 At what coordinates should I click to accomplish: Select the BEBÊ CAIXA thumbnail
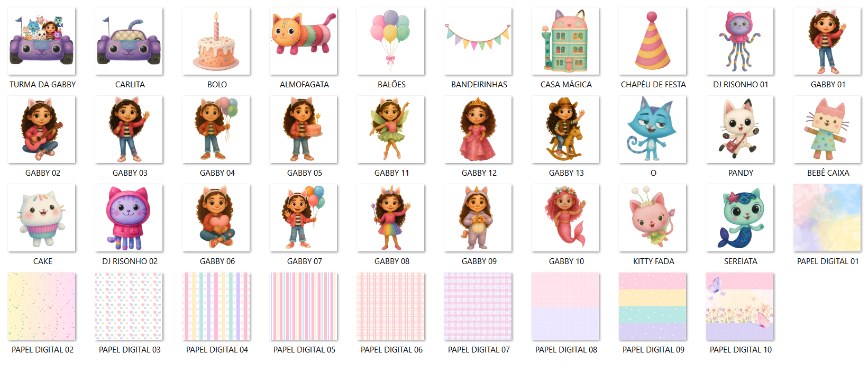[x=827, y=130]
